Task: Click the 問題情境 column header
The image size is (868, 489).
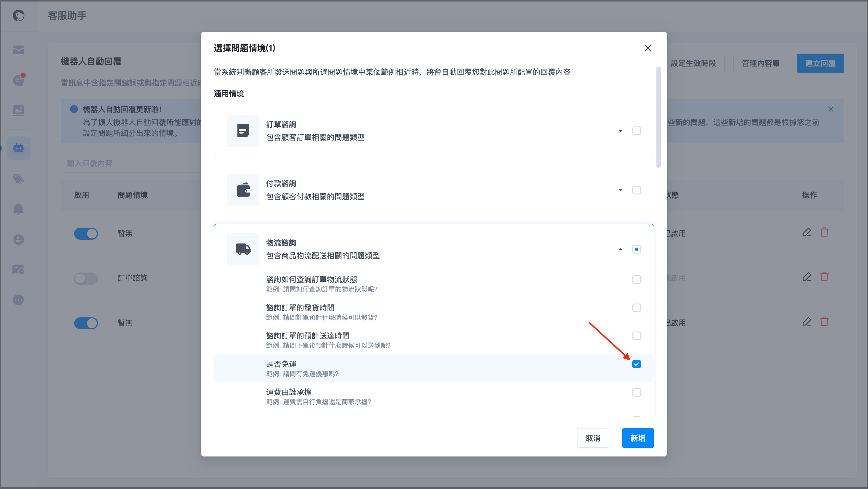Action: pos(132,195)
